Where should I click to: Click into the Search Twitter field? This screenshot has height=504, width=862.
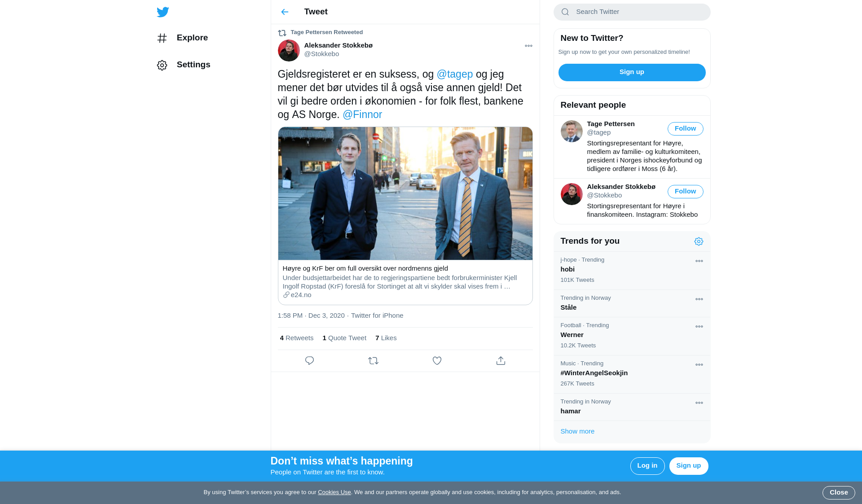point(632,12)
